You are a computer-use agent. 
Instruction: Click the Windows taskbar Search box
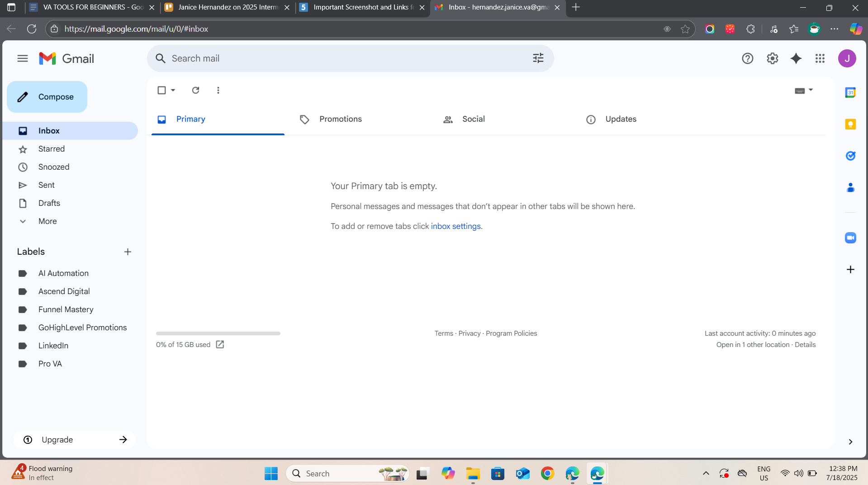(x=347, y=473)
